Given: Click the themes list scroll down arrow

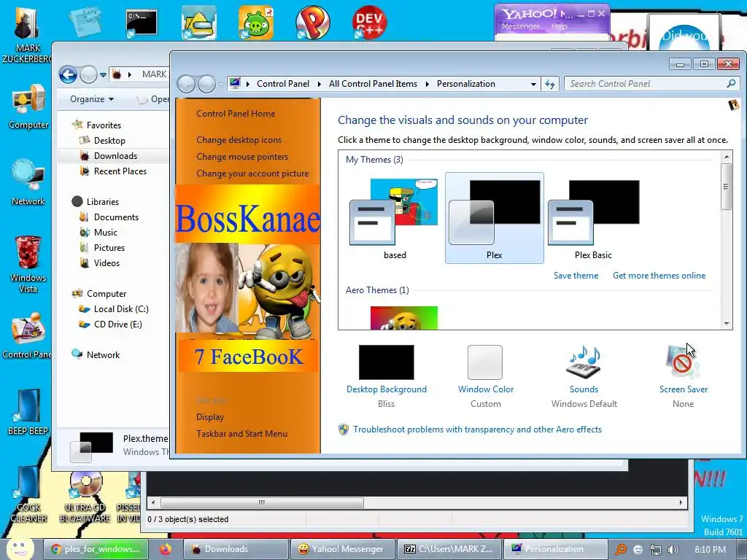Looking at the screenshot, I should click(727, 323).
